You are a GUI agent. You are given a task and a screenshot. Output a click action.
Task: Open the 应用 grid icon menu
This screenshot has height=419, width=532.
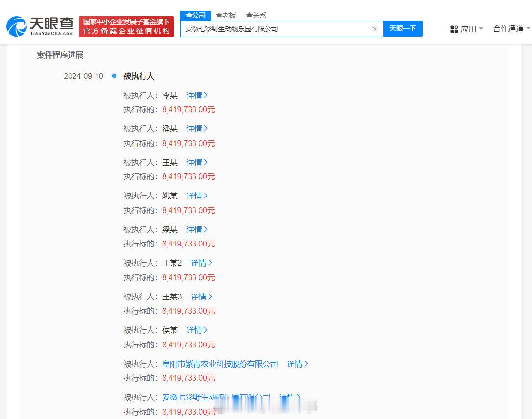pos(454,29)
